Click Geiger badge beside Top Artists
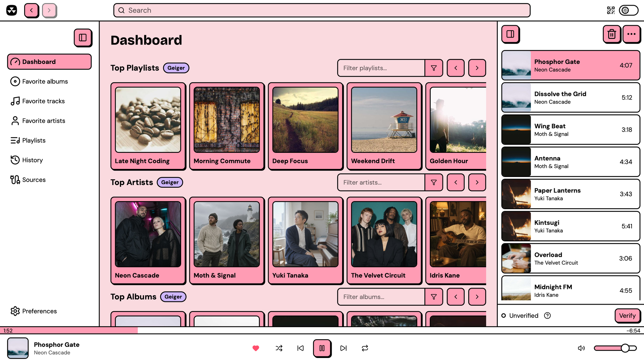The height and width of the screenshot is (362, 644). click(x=170, y=182)
